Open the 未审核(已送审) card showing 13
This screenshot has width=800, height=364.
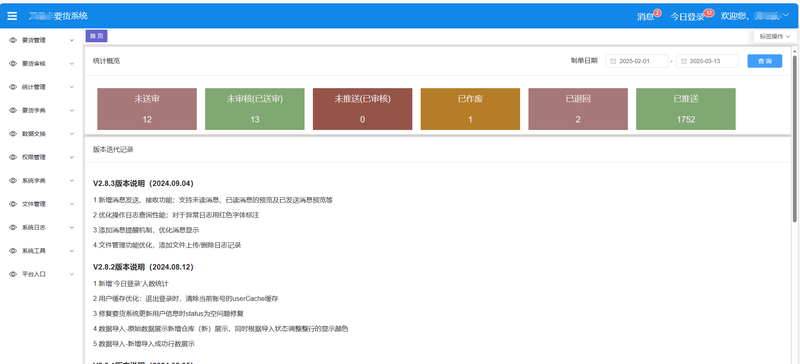pyautogui.click(x=255, y=109)
